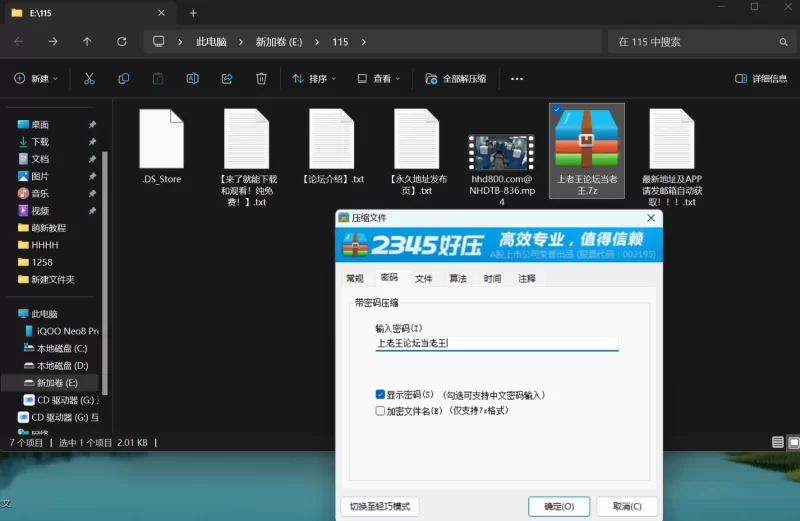800x521 pixels.
Task: Close the E:\115 tab
Action: [x=161, y=13]
